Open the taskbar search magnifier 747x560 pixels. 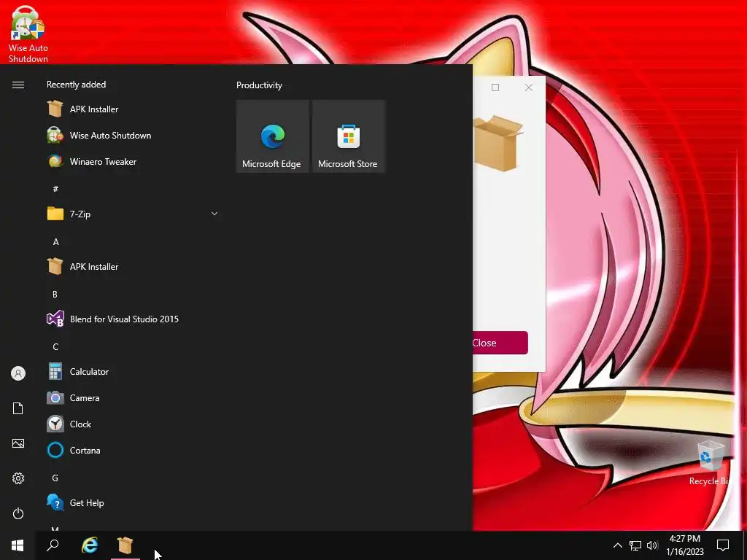click(x=53, y=545)
